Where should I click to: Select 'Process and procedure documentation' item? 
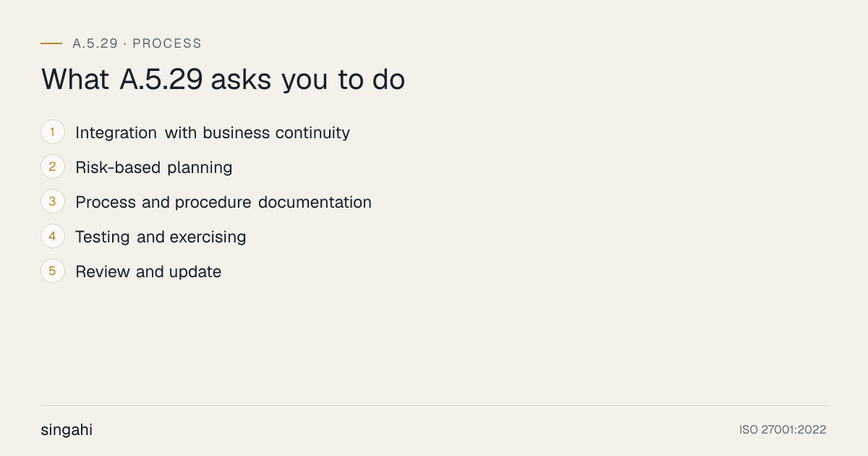pyautogui.click(x=224, y=203)
